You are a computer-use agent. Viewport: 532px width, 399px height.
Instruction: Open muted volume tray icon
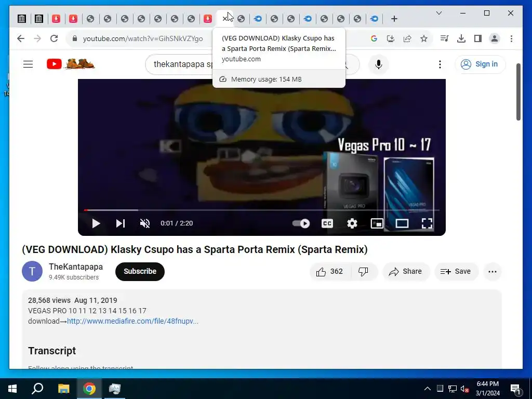click(x=464, y=389)
